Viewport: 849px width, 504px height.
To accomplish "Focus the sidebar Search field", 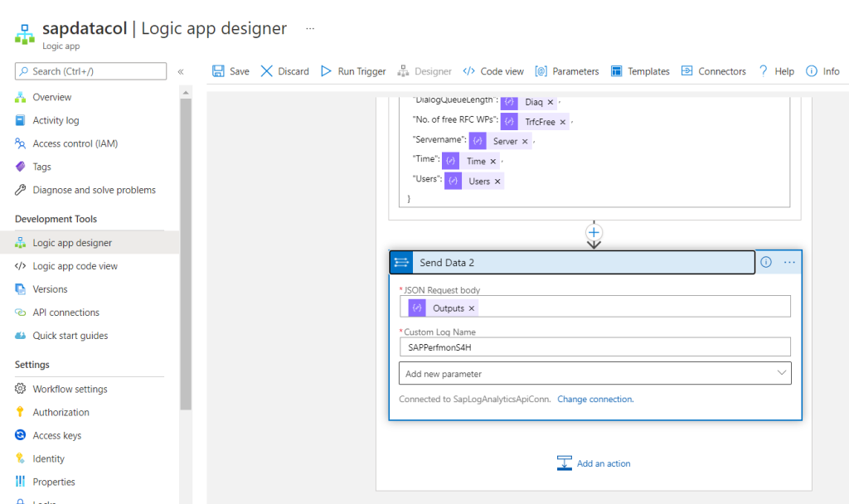I will 91,71.
